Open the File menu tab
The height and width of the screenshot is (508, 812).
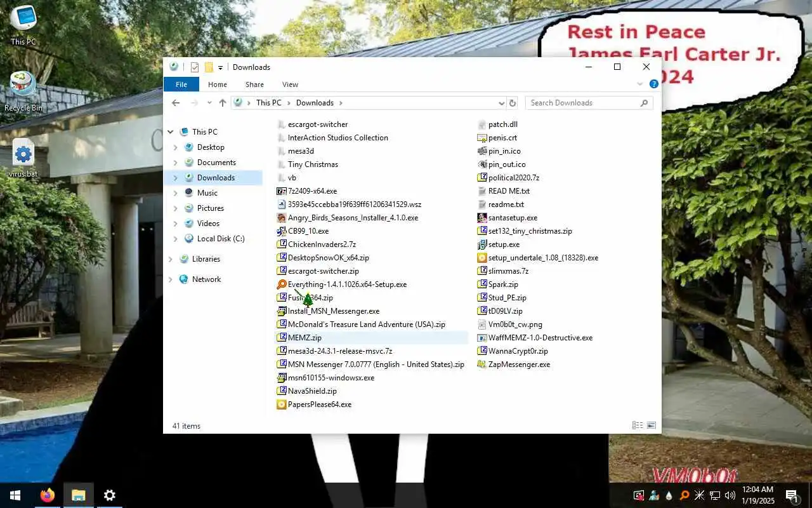[181, 84]
